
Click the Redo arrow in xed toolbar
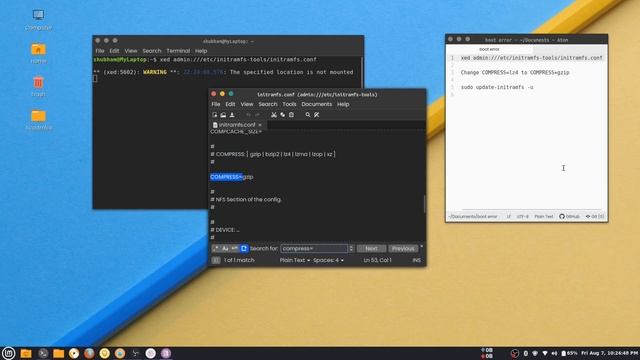(257, 115)
